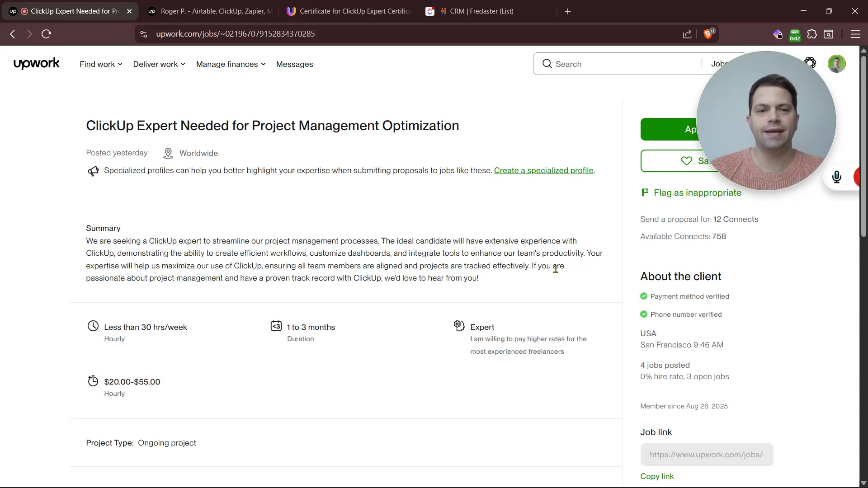This screenshot has width=868, height=488.
Task: Click the calendar duration icon
Action: pyautogui.click(x=276, y=326)
